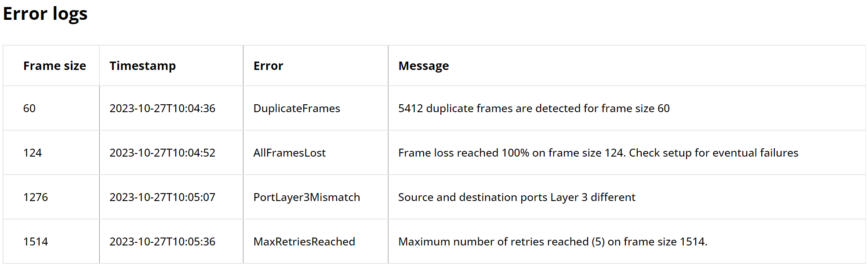Click the PortLayer3Mismatch error entry

point(306,198)
